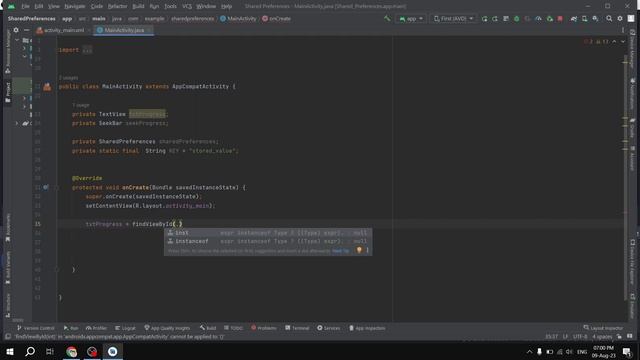The height and width of the screenshot is (360, 640).
Task: Go to next highlighted error arrow
Action: (623, 42)
